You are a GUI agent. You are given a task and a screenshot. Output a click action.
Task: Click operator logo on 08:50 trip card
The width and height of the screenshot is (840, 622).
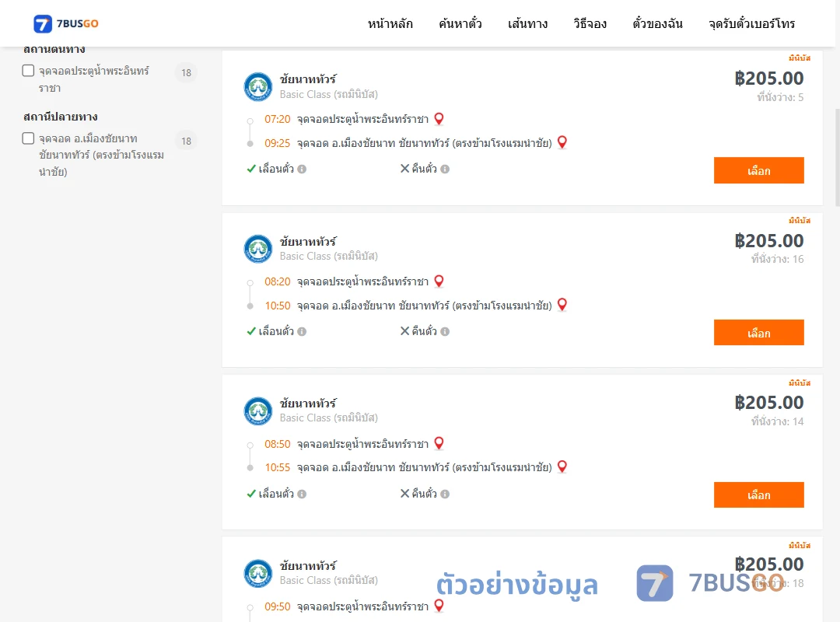(x=258, y=411)
